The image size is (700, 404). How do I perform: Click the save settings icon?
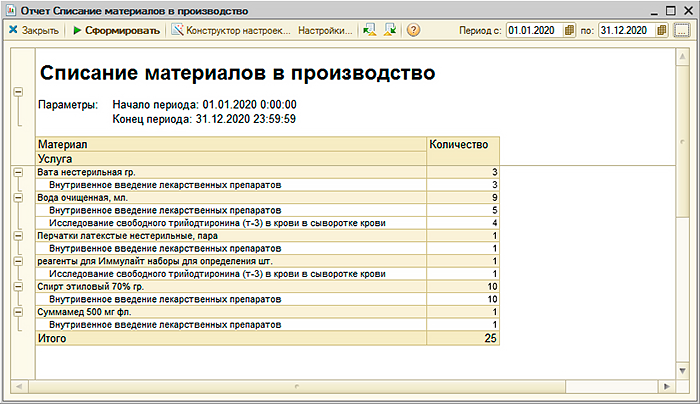tap(388, 30)
